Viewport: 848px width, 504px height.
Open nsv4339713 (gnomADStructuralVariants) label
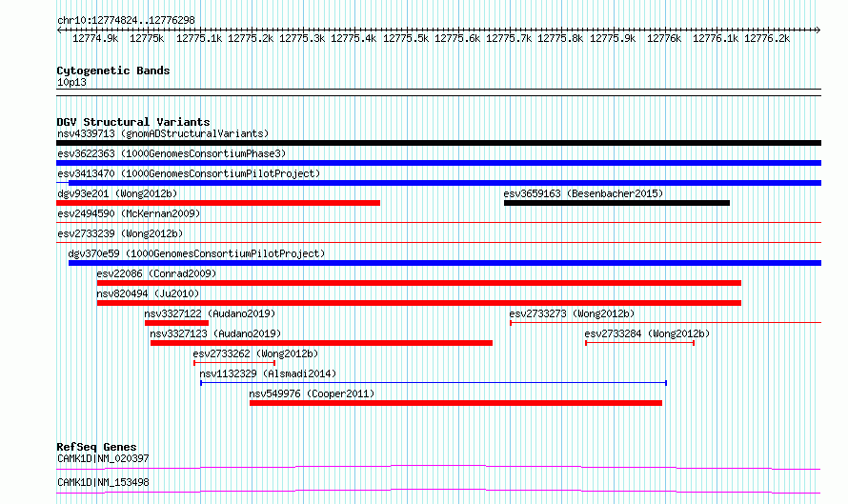click(163, 133)
